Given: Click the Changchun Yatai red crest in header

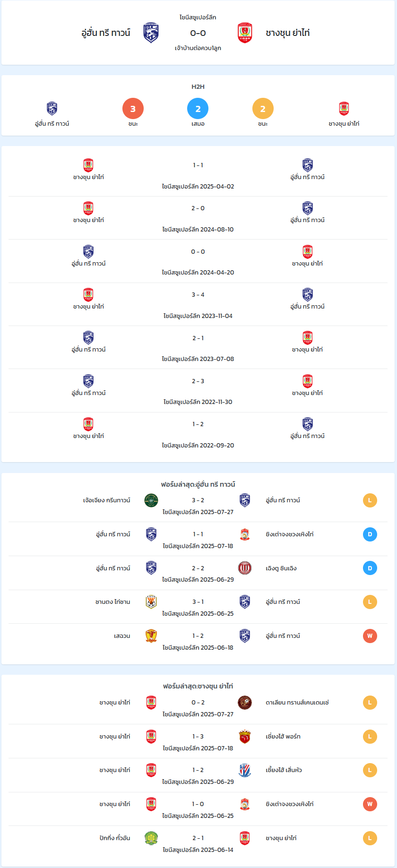Looking at the screenshot, I should [245, 33].
